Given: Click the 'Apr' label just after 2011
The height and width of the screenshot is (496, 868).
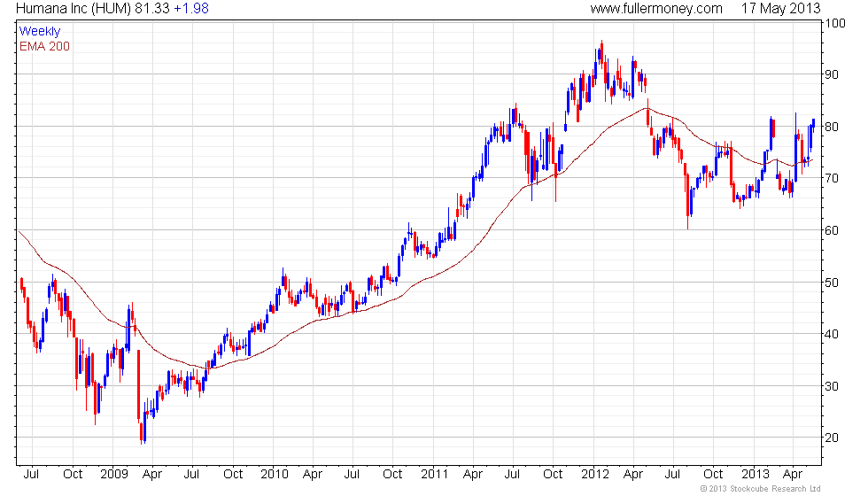Looking at the screenshot, I should pos(472,475).
